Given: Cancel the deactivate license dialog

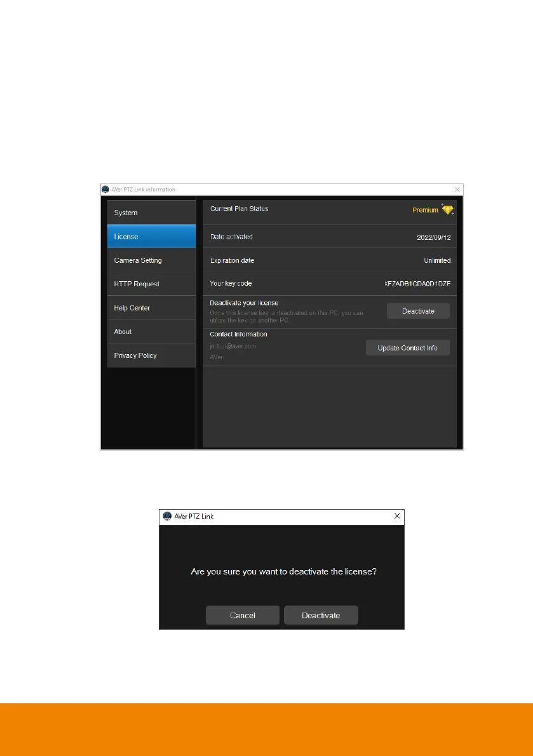Looking at the screenshot, I should [243, 615].
